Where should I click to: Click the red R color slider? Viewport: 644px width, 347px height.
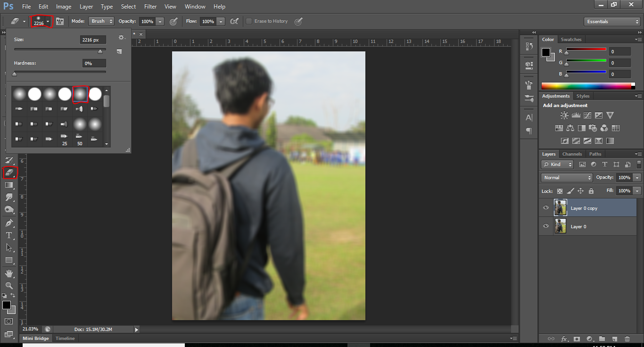coord(586,49)
